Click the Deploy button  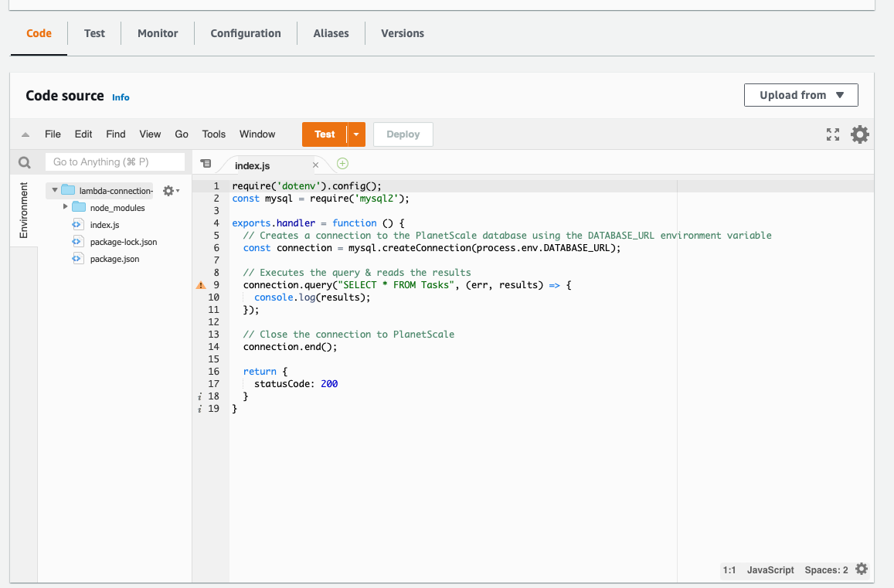[x=403, y=134]
